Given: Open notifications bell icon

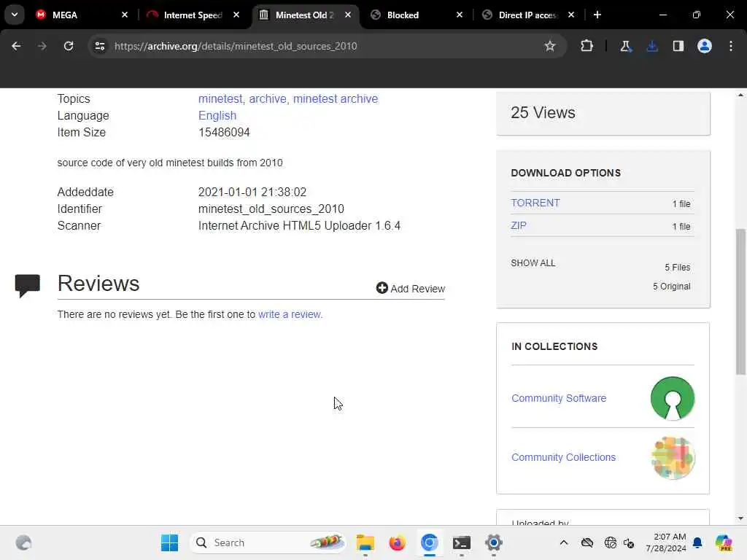Looking at the screenshot, I should 697,542.
